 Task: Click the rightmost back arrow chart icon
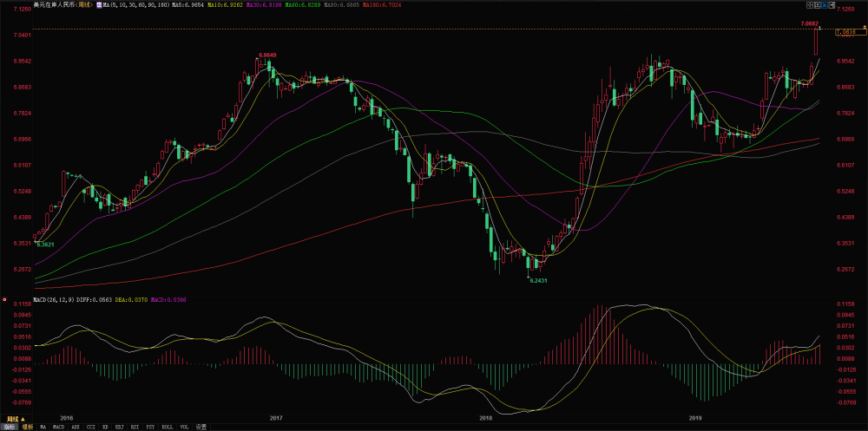point(832,5)
